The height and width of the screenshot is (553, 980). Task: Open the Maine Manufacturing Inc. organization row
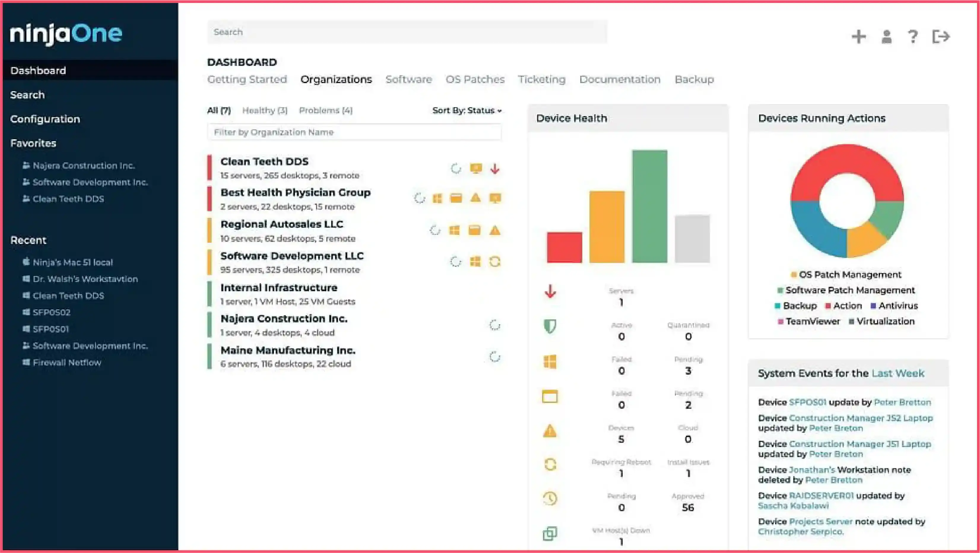(x=354, y=356)
